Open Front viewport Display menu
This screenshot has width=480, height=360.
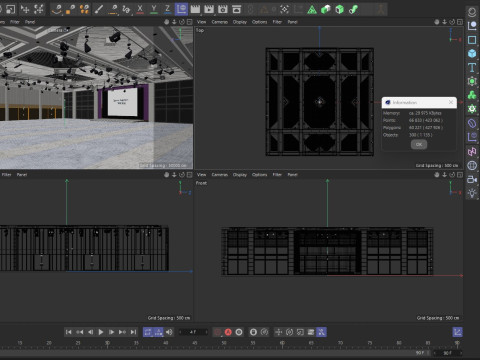point(240,175)
